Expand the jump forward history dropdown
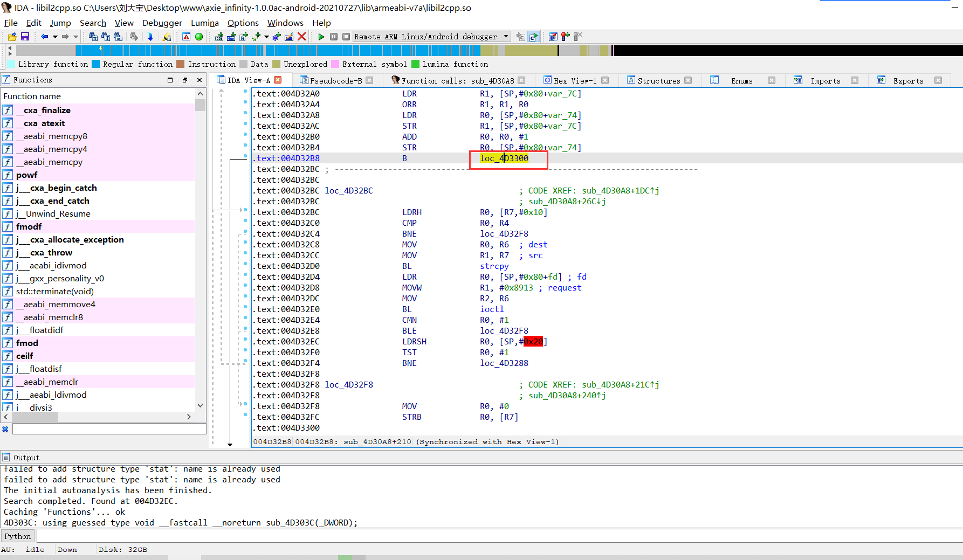The height and width of the screenshot is (560, 963). pos(75,36)
